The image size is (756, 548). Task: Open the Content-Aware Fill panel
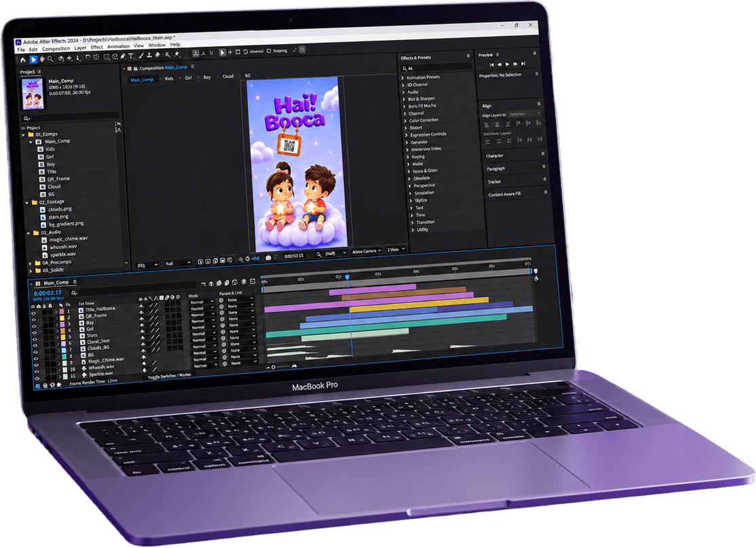pyautogui.click(x=505, y=194)
